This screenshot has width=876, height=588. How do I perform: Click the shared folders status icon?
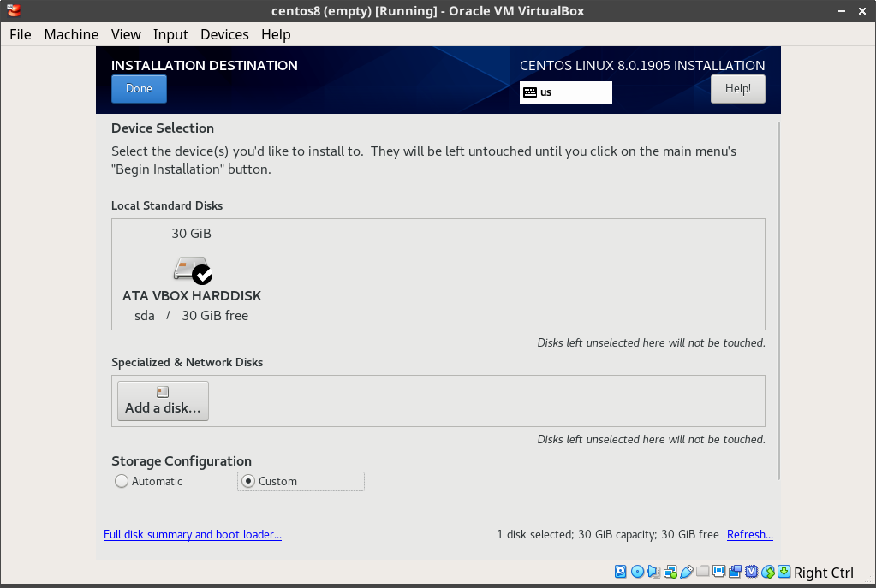tap(702, 571)
